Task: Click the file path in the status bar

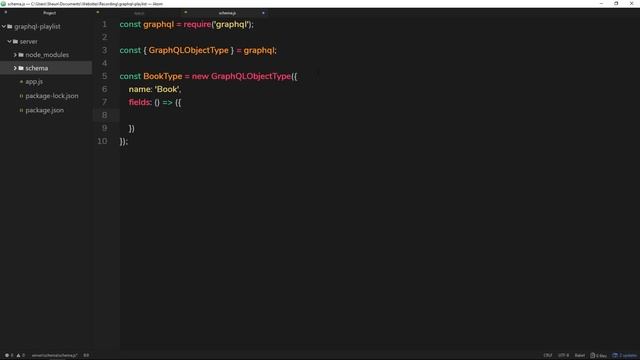Action: [54, 356]
